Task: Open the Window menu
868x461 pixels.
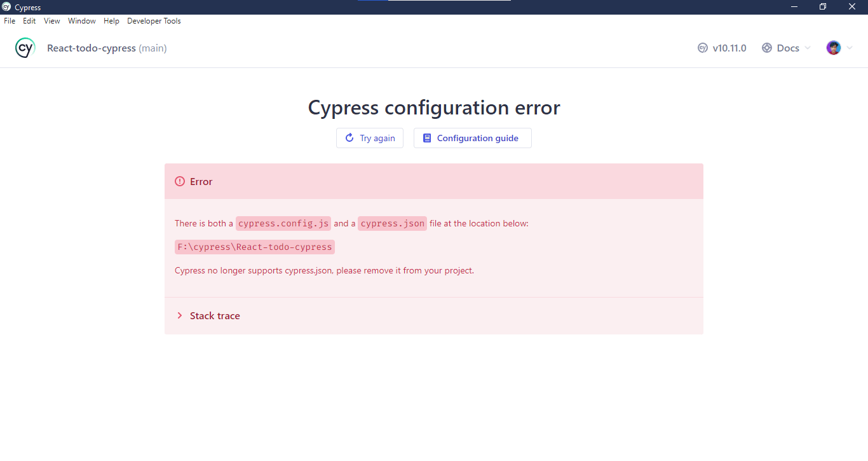Action: 81,20
